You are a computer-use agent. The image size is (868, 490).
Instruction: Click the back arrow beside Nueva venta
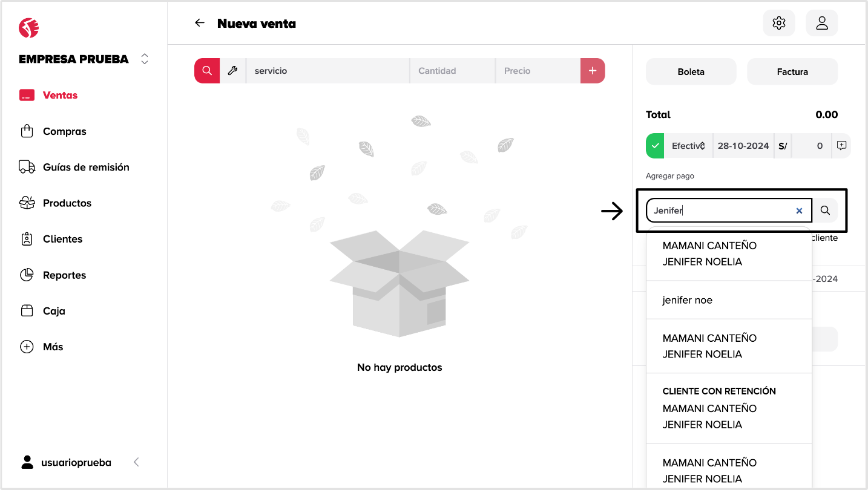coord(200,23)
